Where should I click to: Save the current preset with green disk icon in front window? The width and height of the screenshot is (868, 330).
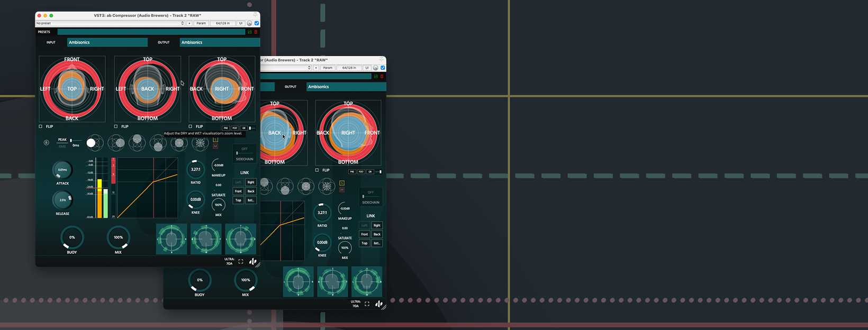250,32
